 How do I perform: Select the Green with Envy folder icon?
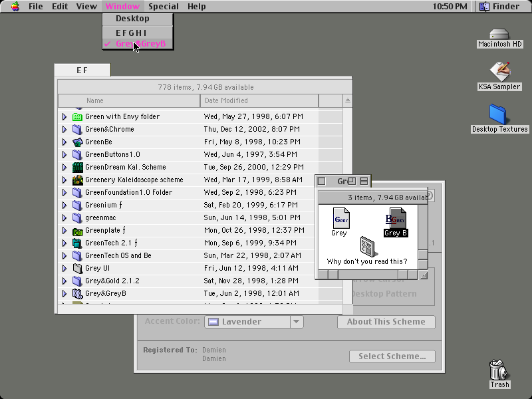click(x=77, y=117)
